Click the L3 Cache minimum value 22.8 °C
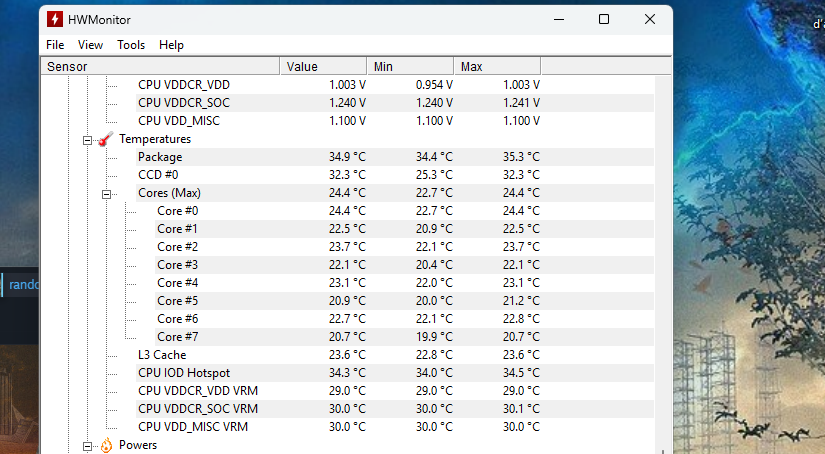 click(x=434, y=355)
